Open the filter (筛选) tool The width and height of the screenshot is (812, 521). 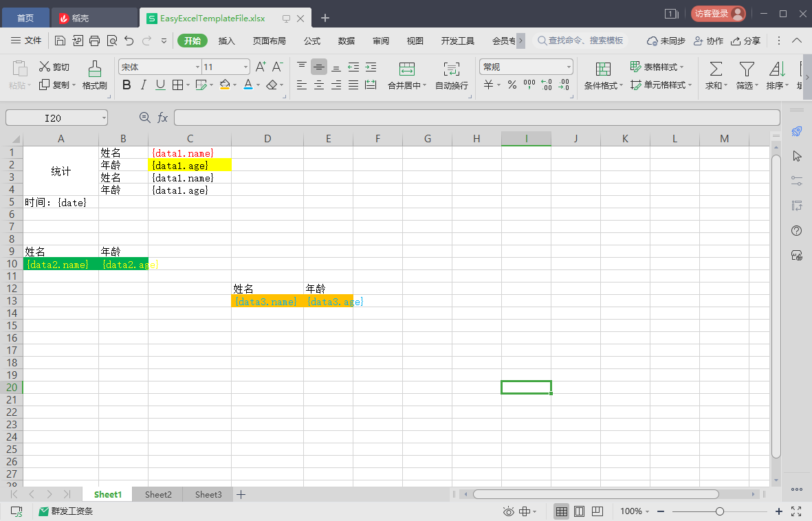pyautogui.click(x=746, y=74)
